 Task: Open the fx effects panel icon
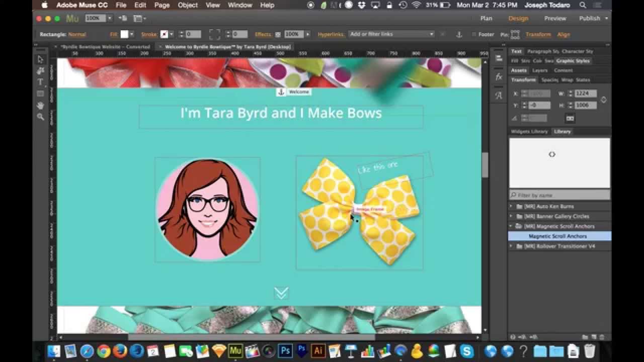point(499,77)
